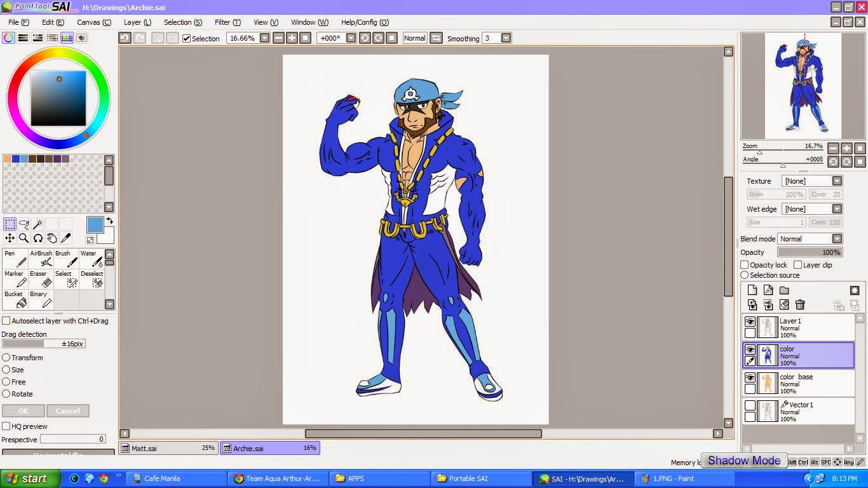This screenshot has width=868, height=488.
Task: Select the Vector1 layer row
Action: point(799,410)
